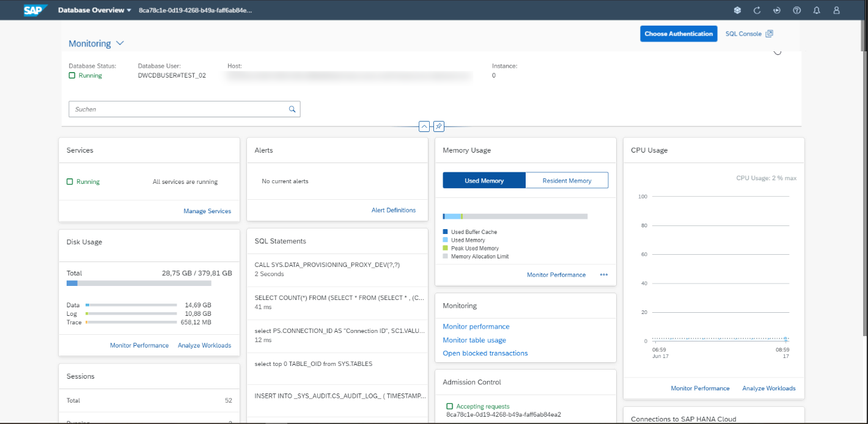The width and height of the screenshot is (868, 424).
Task: Open the user profile icon
Action: [x=837, y=10]
